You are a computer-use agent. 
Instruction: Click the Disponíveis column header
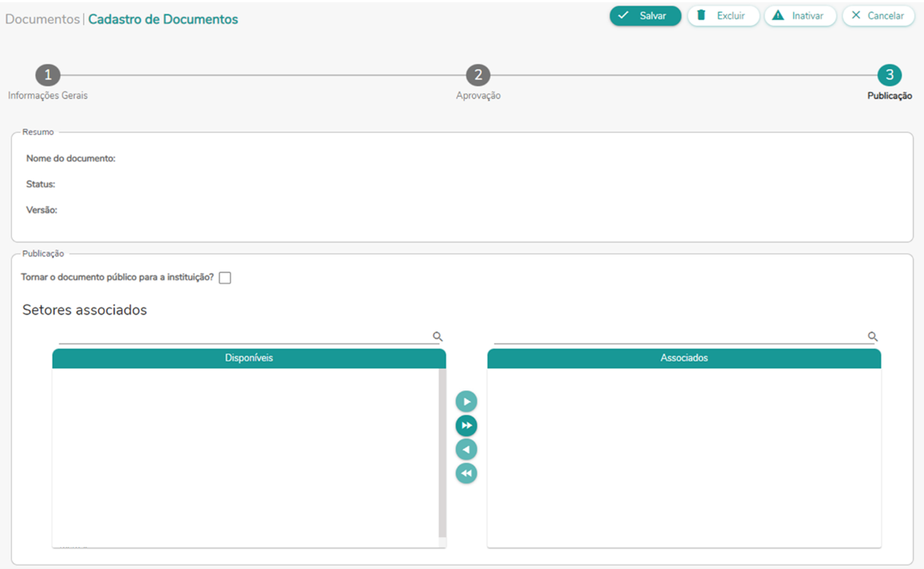(249, 358)
